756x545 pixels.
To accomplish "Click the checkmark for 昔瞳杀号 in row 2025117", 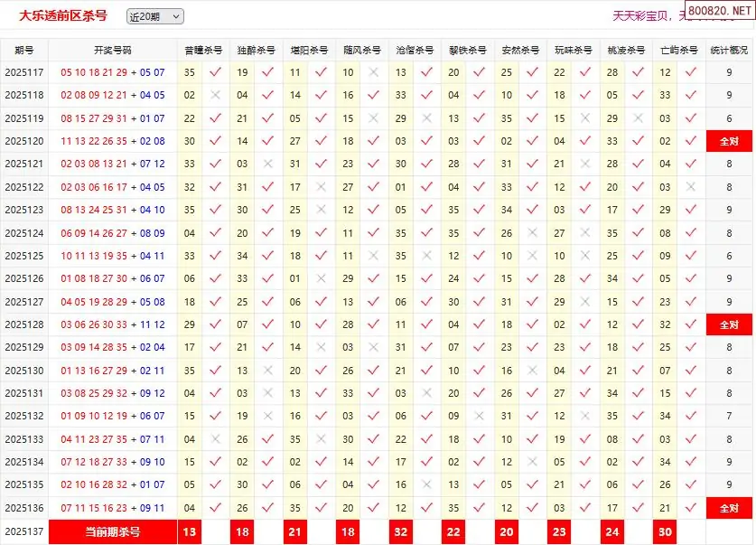I will [215, 72].
